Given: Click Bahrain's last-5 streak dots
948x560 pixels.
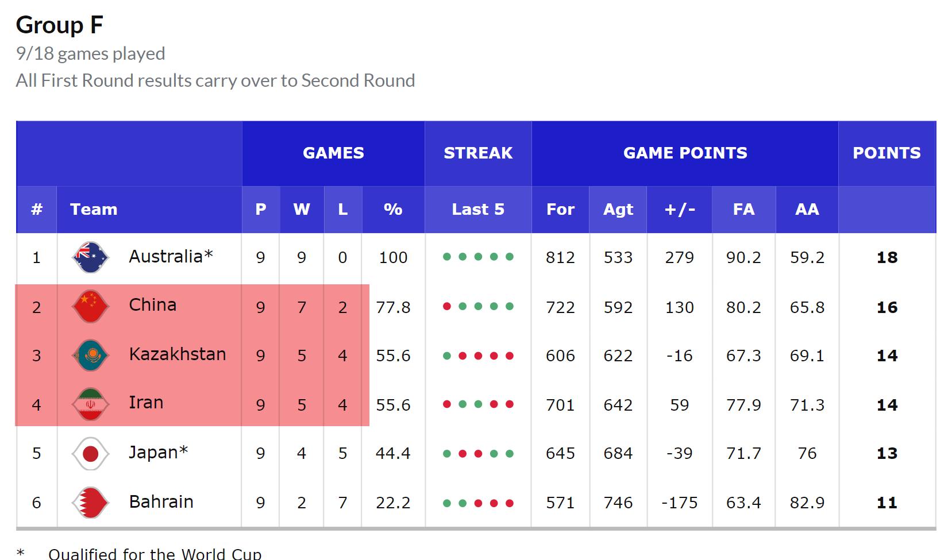Looking at the screenshot, I should point(478,503).
